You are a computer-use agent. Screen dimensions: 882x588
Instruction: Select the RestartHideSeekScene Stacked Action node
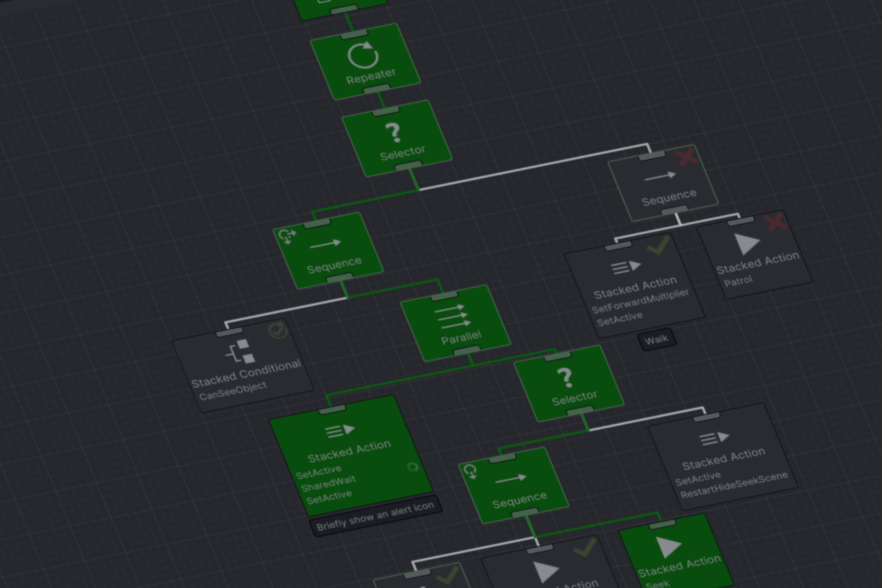[723, 457]
